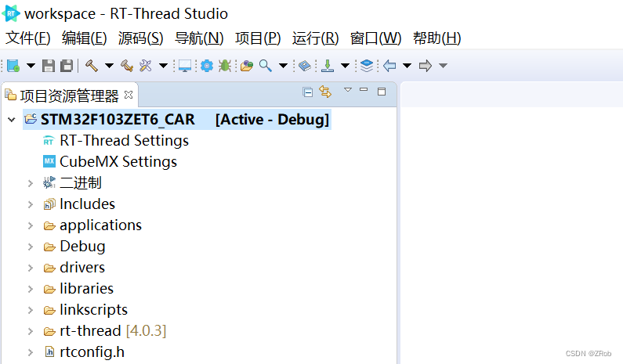The width and height of the screenshot is (623, 364).
Task: Open the tools icon dropdown arrow
Action: (163, 66)
